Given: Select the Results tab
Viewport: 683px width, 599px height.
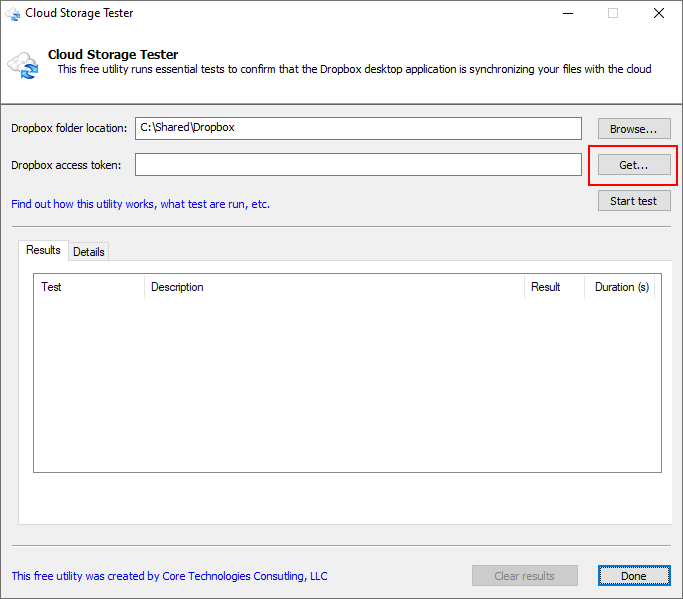Looking at the screenshot, I should tap(43, 250).
